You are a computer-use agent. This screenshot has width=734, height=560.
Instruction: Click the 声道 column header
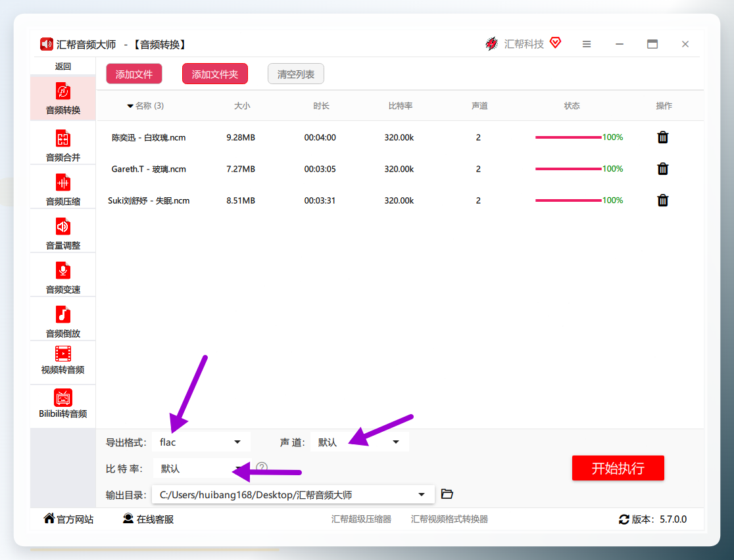click(x=479, y=106)
